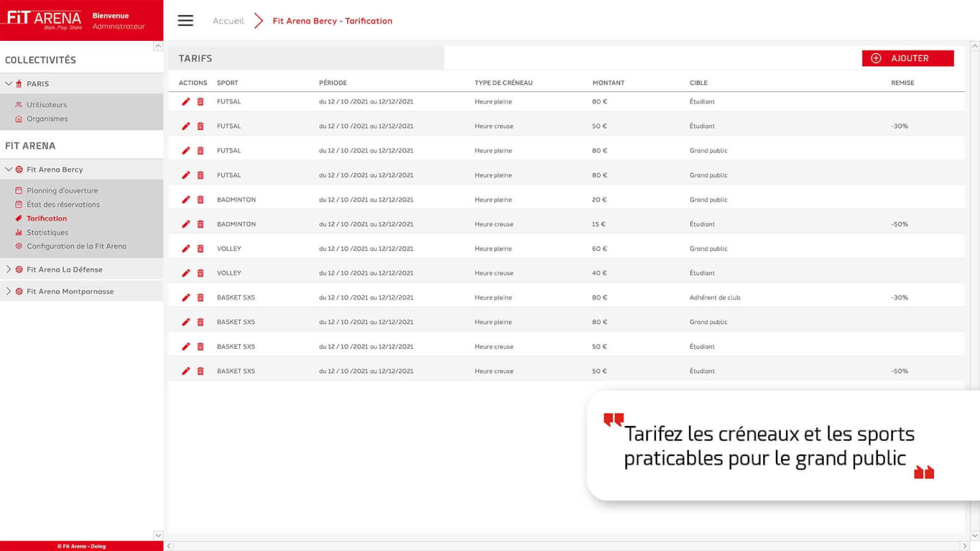
Task: Click the sidebar scroll-down arrow
Action: pyautogui.click(x=158, y=535)
